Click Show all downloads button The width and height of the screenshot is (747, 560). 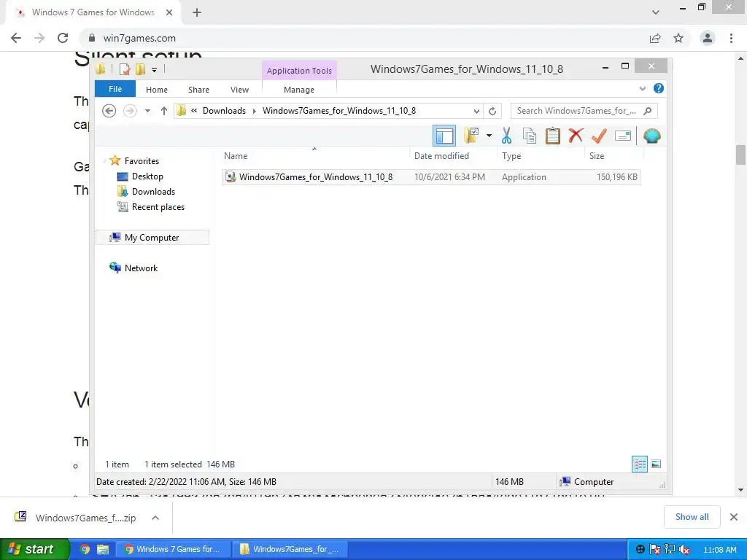tap(692, 517)
